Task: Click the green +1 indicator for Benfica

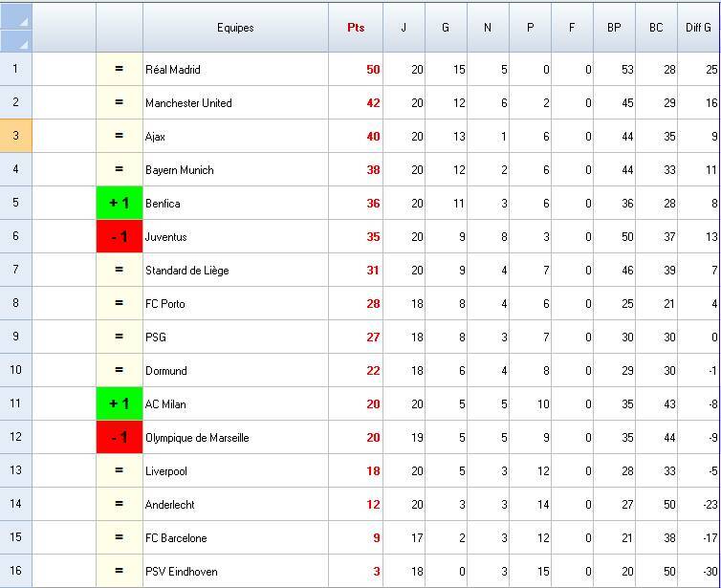Action: 120,203
